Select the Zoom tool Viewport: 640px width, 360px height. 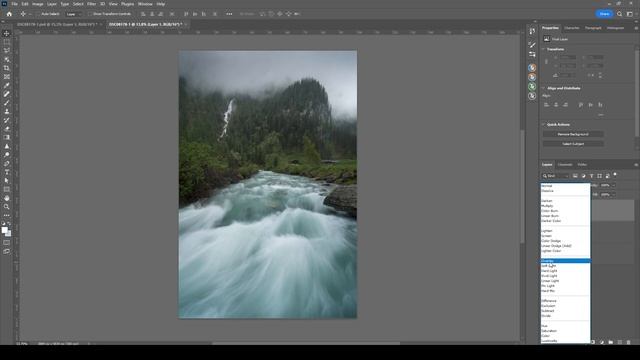7,207
